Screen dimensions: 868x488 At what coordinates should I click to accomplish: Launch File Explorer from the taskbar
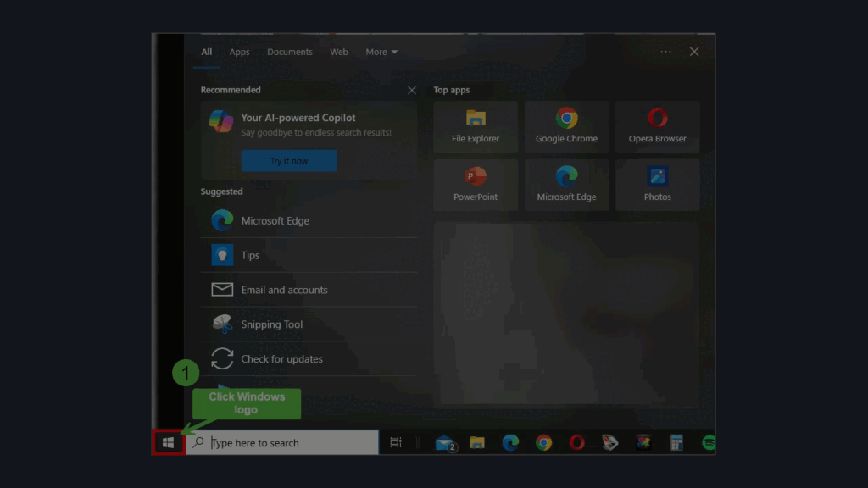coord(477,442)
